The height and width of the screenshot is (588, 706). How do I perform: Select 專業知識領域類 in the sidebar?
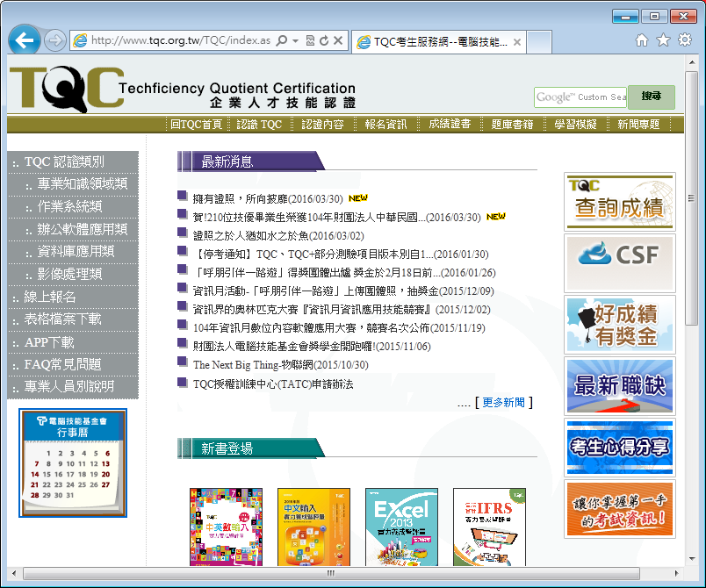pyautogui.click(x=73, y=184)
